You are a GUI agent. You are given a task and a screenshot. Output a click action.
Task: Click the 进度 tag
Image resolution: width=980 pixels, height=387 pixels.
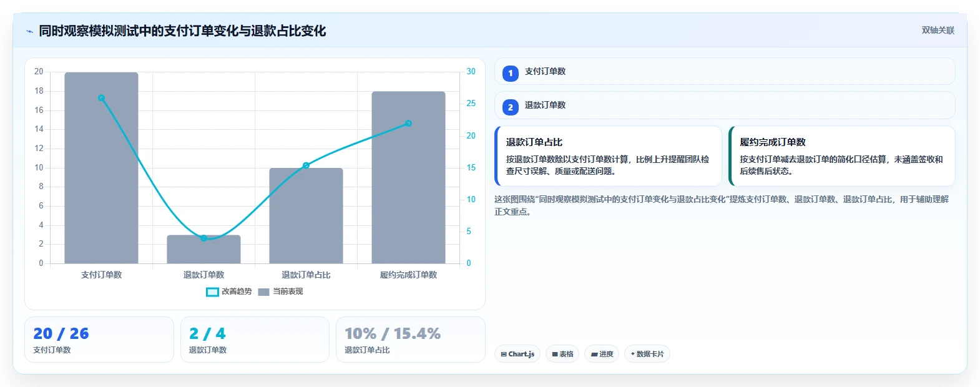pos(602,354)
